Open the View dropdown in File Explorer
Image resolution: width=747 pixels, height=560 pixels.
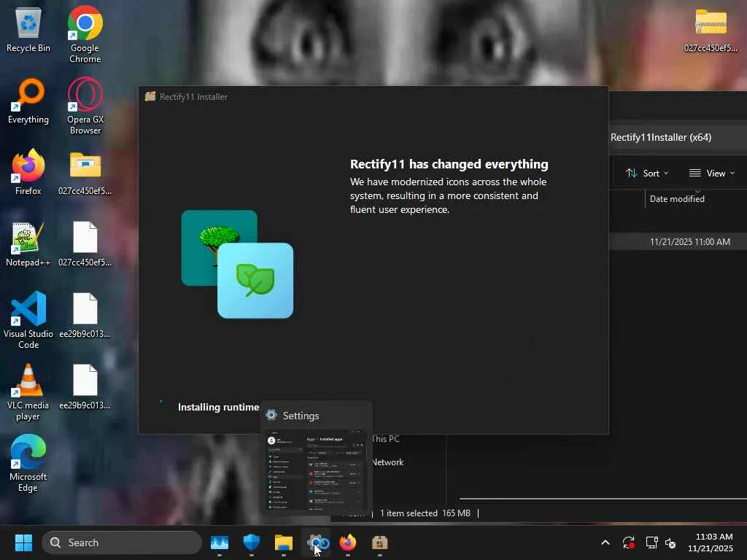tap(712, 174)
